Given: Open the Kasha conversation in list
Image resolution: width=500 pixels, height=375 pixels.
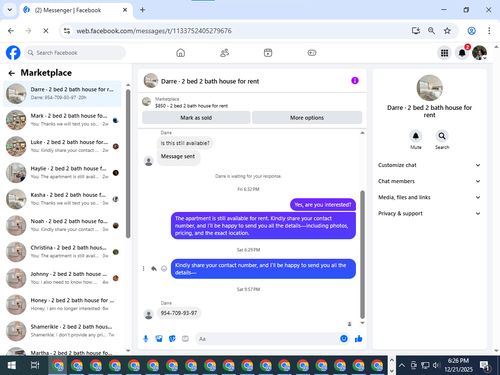Looking at the screenshot, I should tap(62, 199).
